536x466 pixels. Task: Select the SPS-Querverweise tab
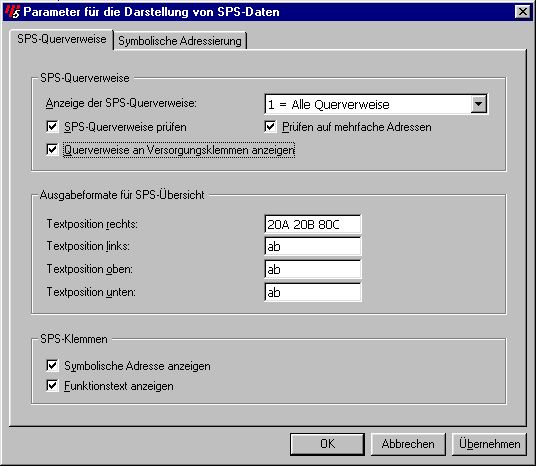62,39
